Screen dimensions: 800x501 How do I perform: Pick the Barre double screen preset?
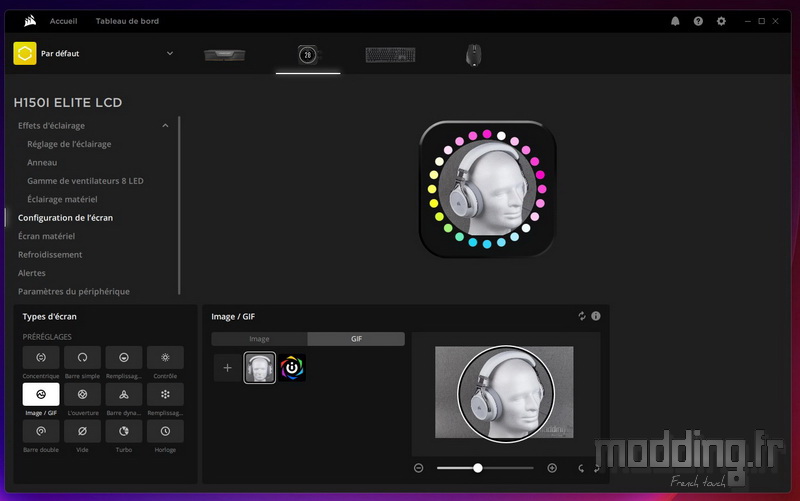tap(41, 431)
